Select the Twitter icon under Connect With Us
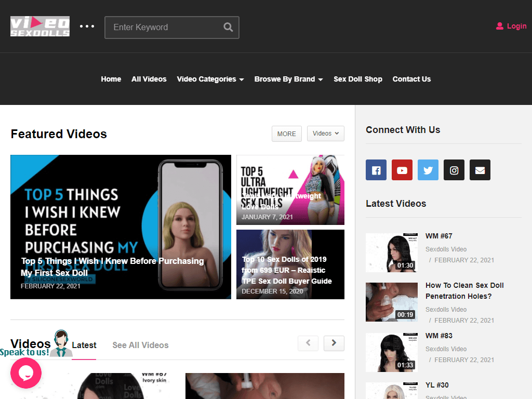Screen dimensions: 532x399 point(428,170)
